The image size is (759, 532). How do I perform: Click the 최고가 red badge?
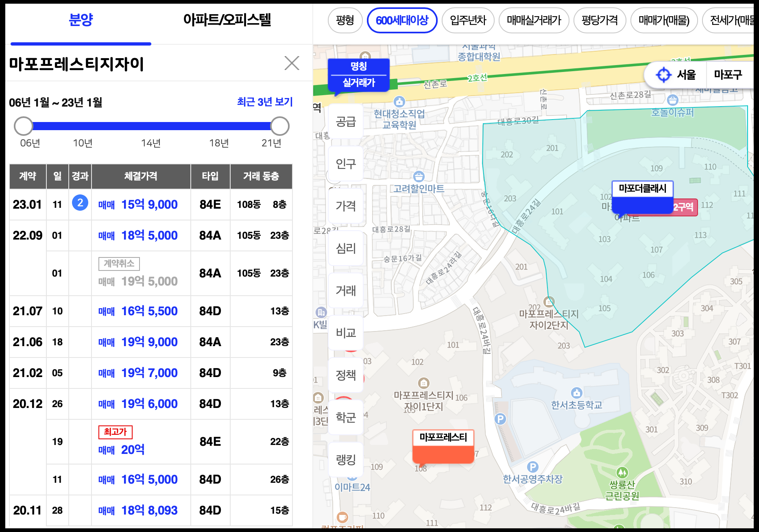(116, 432)
